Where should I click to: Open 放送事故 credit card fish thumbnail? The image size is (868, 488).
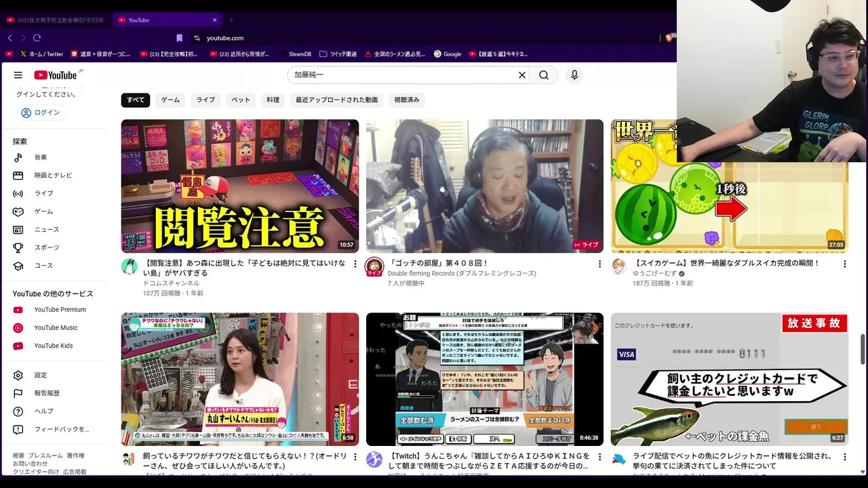click(730, 379)
